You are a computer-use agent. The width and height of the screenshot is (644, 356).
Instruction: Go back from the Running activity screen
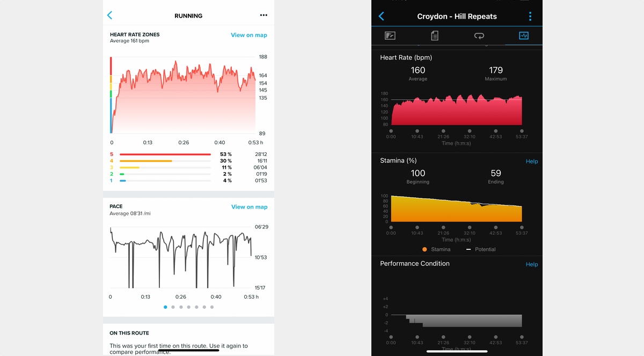(x=110, y=16)
